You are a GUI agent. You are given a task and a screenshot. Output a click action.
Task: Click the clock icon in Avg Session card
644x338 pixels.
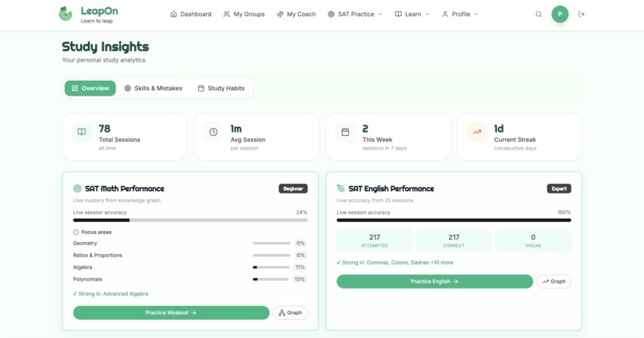213,132
